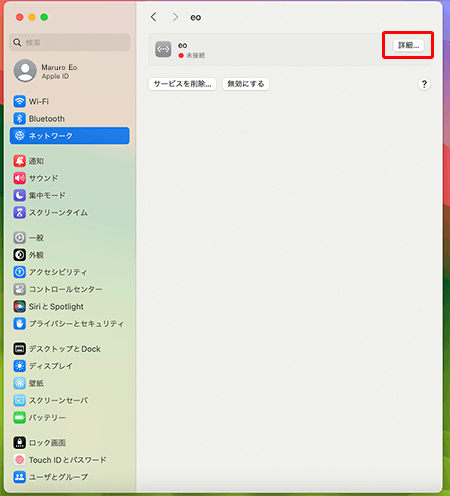The width and height of the screenshot is (450, 496).
Task: Open サウンド sound speaker icon
Action: [x=19, y=178]
